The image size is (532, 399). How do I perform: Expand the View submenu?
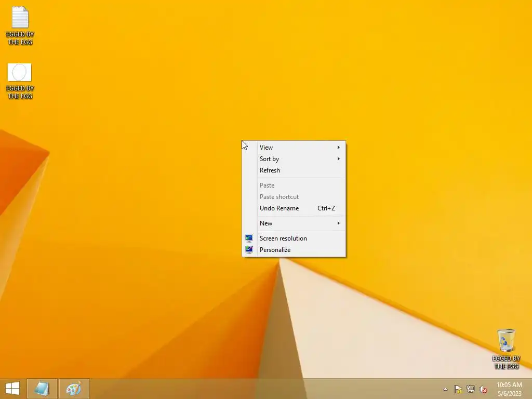tap(294, 147)
